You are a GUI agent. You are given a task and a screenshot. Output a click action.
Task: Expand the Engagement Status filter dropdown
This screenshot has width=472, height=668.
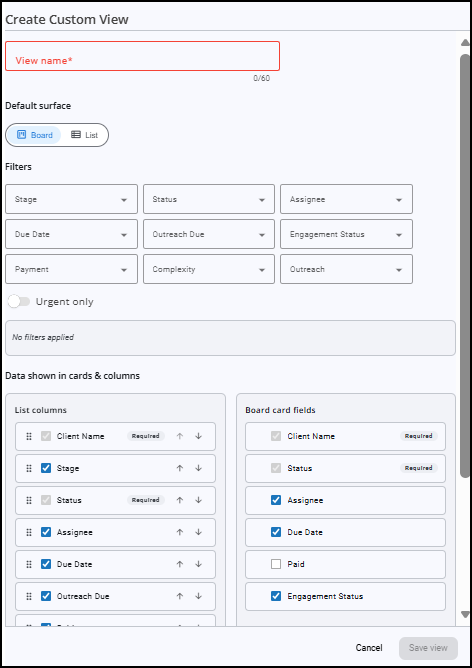pyautogui.click(x=346, y=234)
